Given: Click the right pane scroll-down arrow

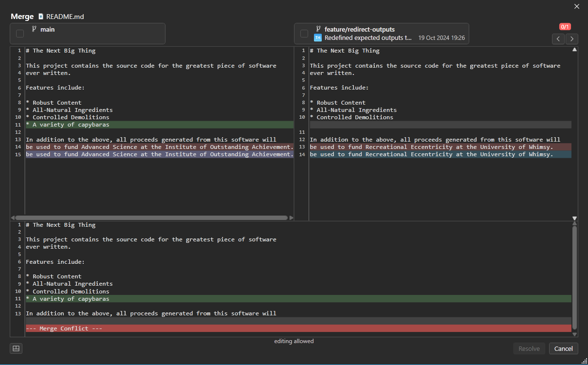Looking at the screenshot, I should point(574,218).
